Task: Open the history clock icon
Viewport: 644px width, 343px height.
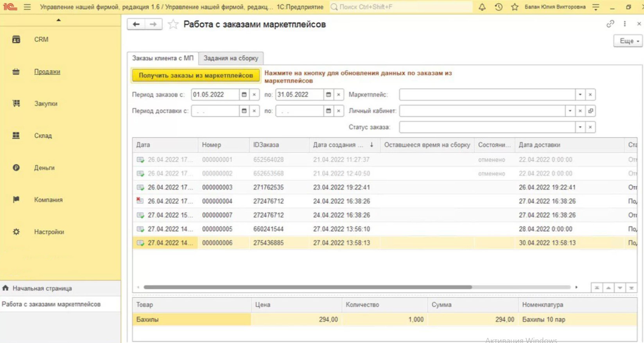Action: coord(499,7)
